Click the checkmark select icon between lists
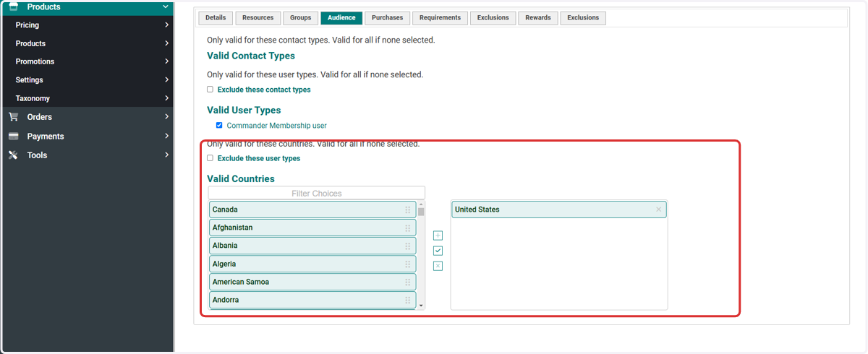The height and width of the screenshot is (354, 868). pyautogui.click(x=438, y=251)
